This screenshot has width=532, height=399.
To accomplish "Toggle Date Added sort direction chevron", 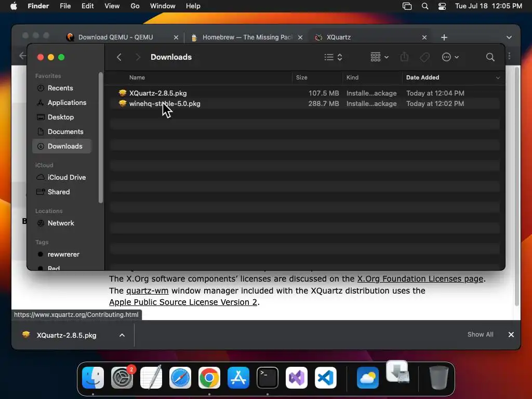I will (498, 78).
